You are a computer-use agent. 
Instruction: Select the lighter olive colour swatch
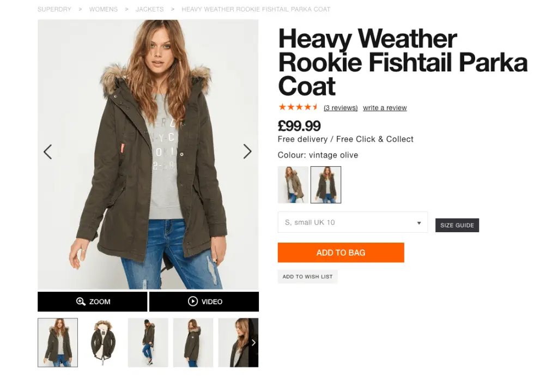tap(293, 185)
